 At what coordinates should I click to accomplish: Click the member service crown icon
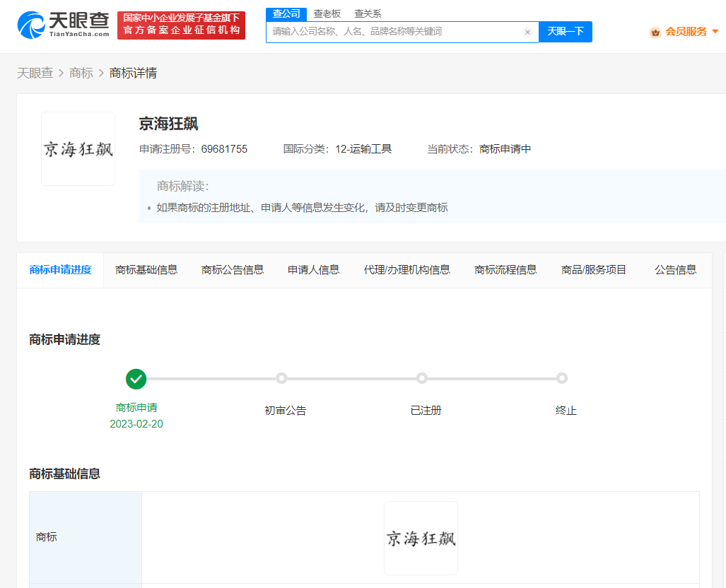pyautogui.click(x=655, y=33)
